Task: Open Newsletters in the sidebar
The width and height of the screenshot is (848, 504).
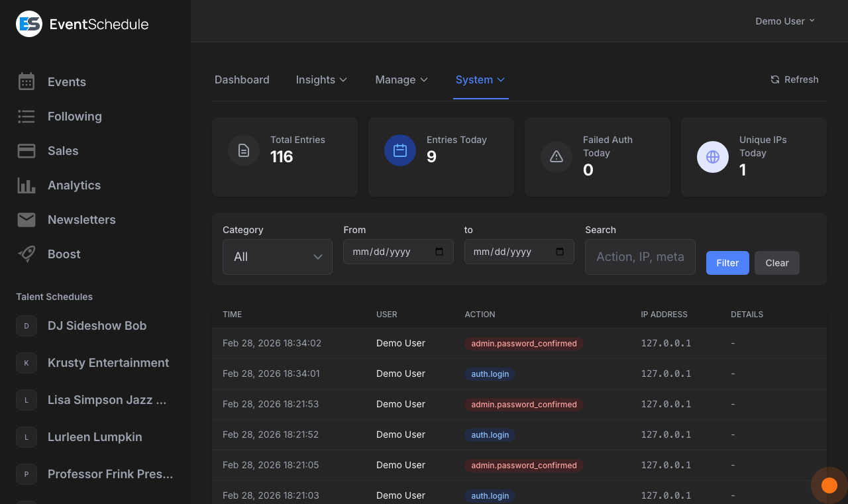Action: pos(81,220)
